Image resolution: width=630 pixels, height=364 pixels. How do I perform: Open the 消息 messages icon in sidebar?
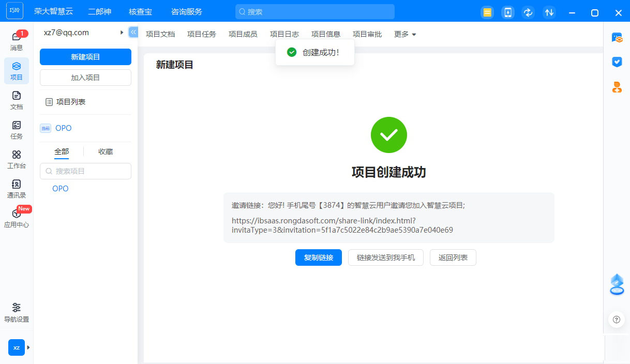17,41
